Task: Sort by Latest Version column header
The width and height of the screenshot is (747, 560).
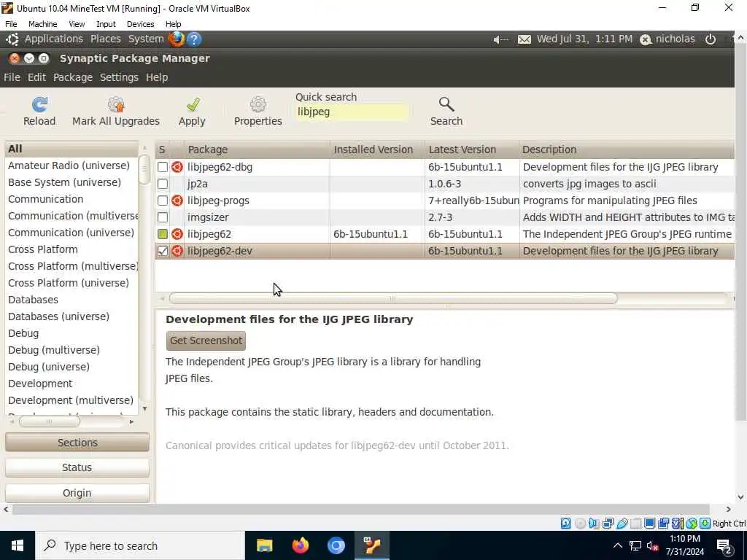Action: (x=472, y=149)
